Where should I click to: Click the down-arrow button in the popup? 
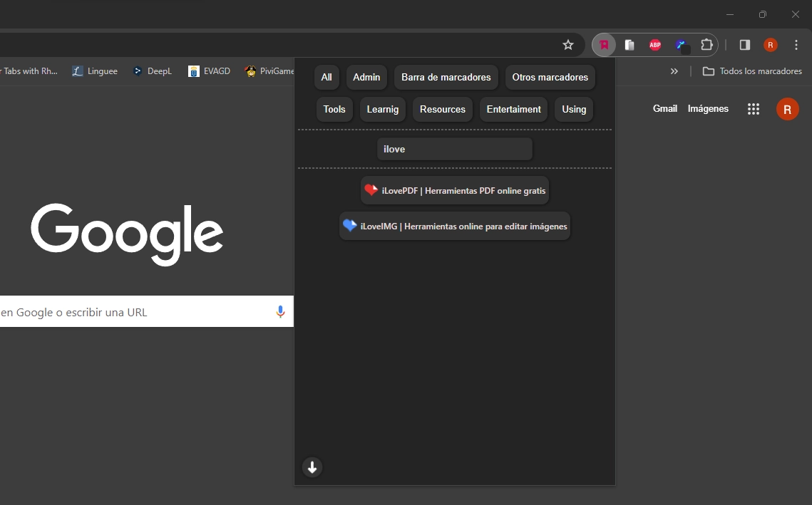(x=312, y=467)
